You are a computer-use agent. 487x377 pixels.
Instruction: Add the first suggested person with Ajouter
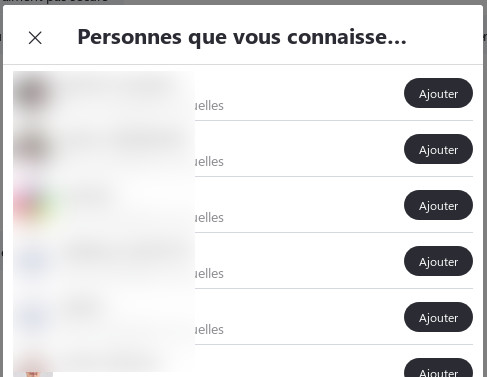[438, 93]
